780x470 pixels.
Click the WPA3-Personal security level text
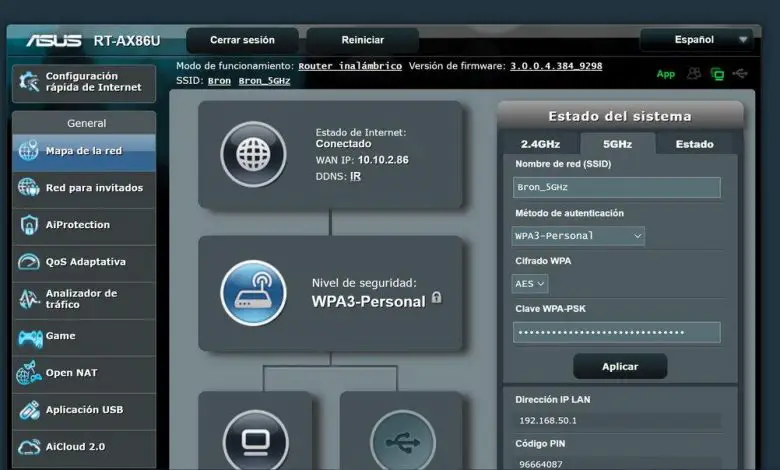(369, 301)
